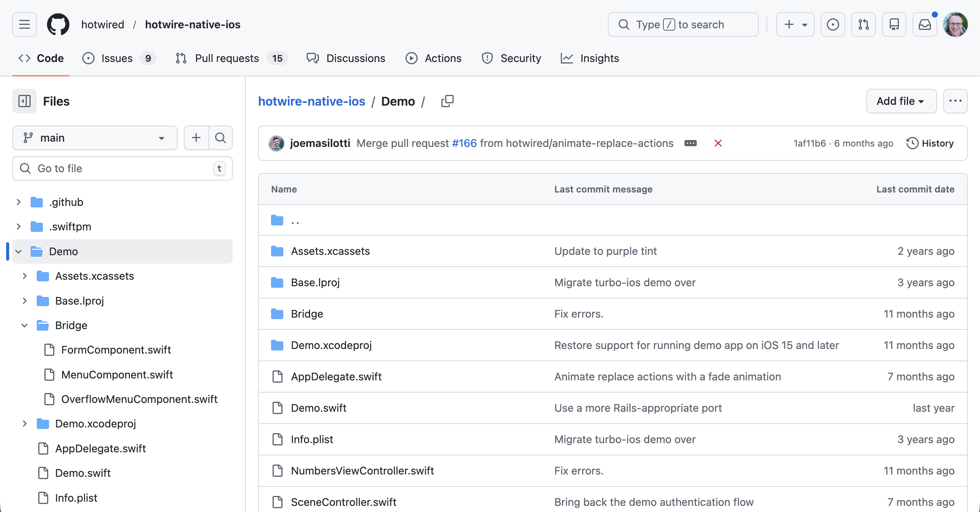Open OverflowMenuComponent.swift in file tree

[139, 399]
